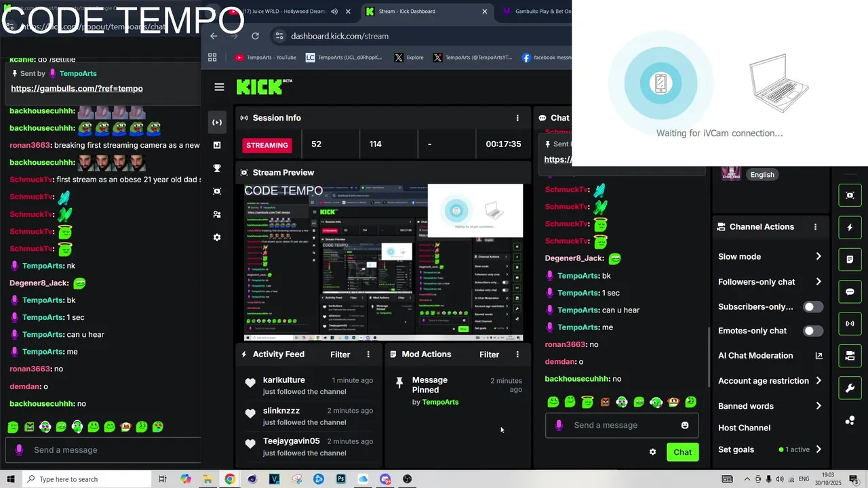Open emoji picker in dashboard chat input
Image resolution: width=868 pixels, height=488 pixels.
[685, 425]
